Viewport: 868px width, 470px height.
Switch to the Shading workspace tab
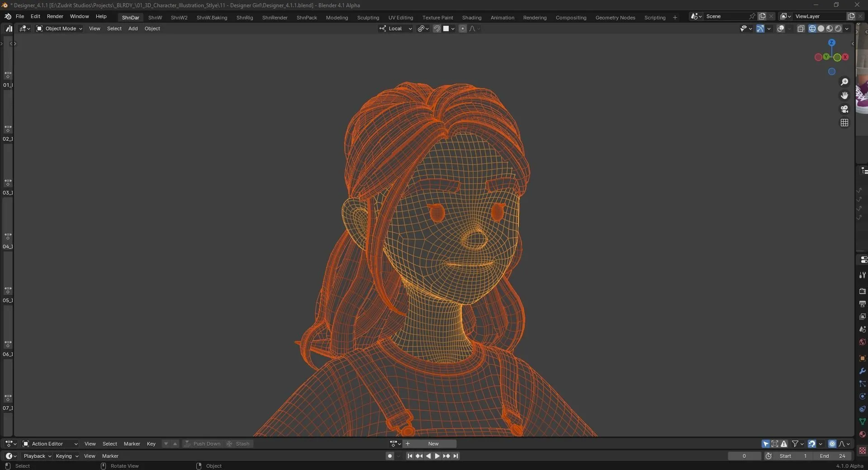[471, 17]
